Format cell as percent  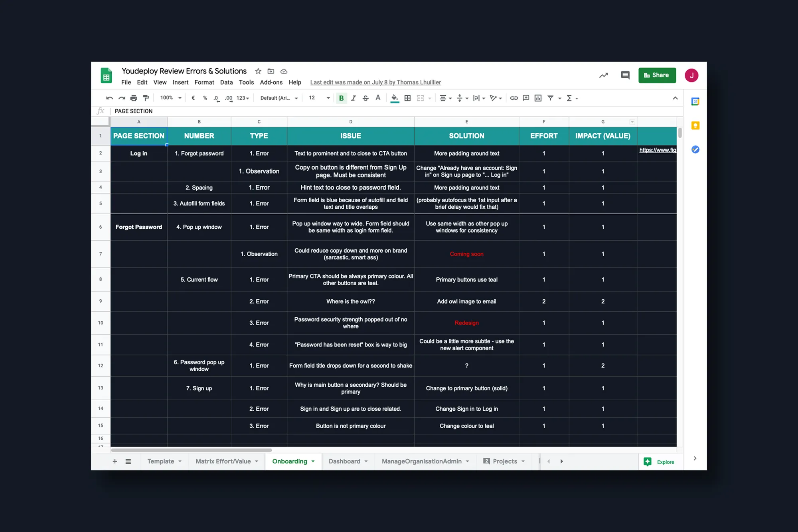(205, 98)
